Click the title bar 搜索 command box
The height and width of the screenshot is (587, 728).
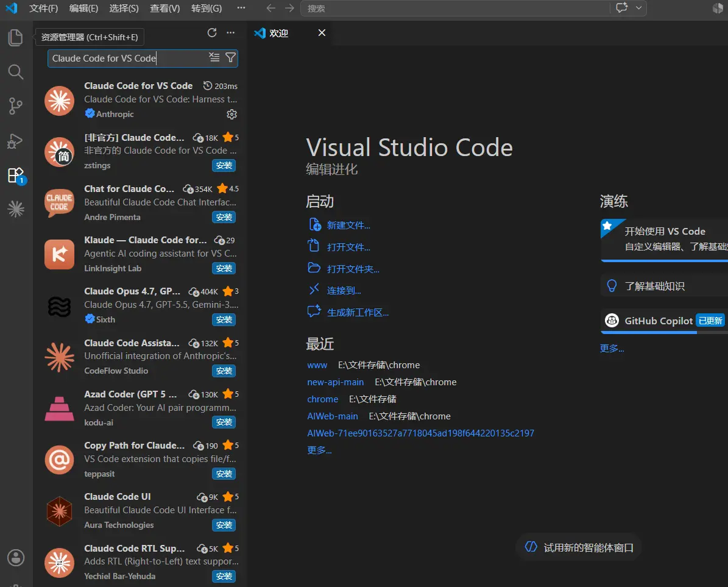pyautogui.click(x=455, y=9)
